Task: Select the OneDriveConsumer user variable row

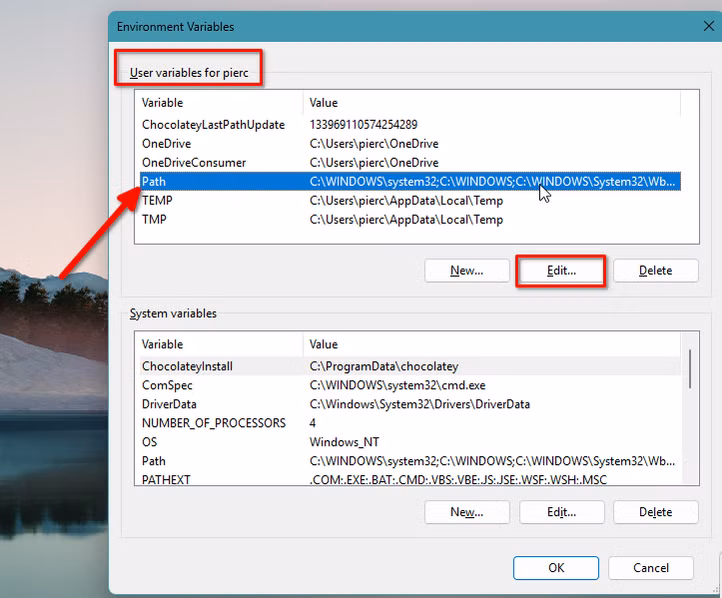Action: [x=194, y=163]
